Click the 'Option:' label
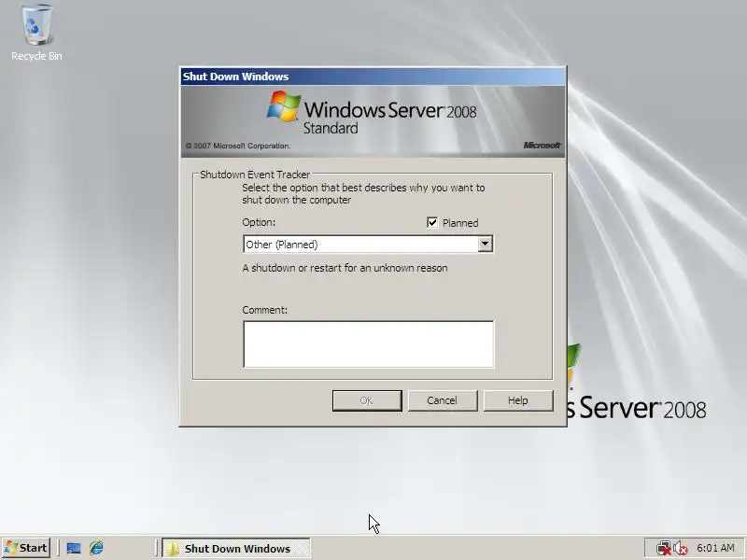The height and width of the screenshot is (560, 747). 259,222
